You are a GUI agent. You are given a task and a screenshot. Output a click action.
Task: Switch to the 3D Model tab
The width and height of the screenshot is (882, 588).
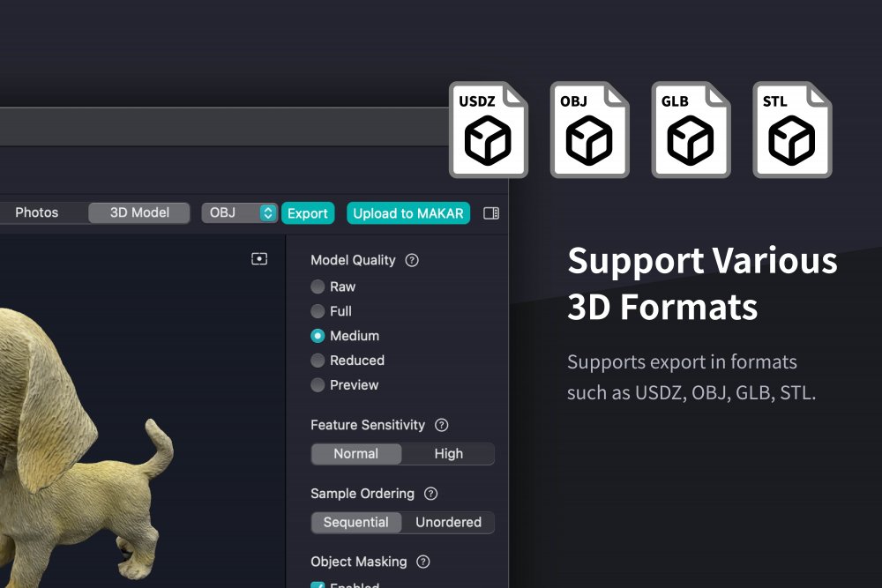point(138,213)
